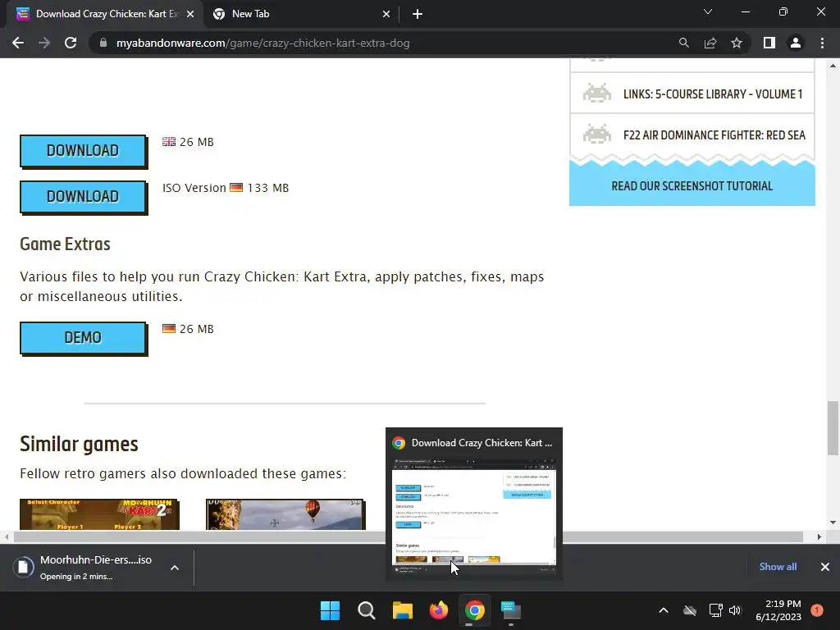Switch to the New Tab tab
The image size is (840, 630).
[303, 14]
